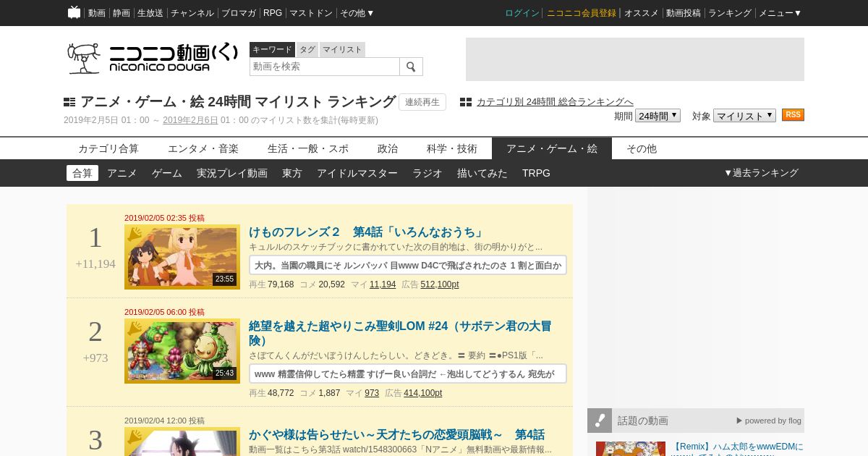Click 動画 in top navigation
The image size is (868, 456).
tap(97, 13)
